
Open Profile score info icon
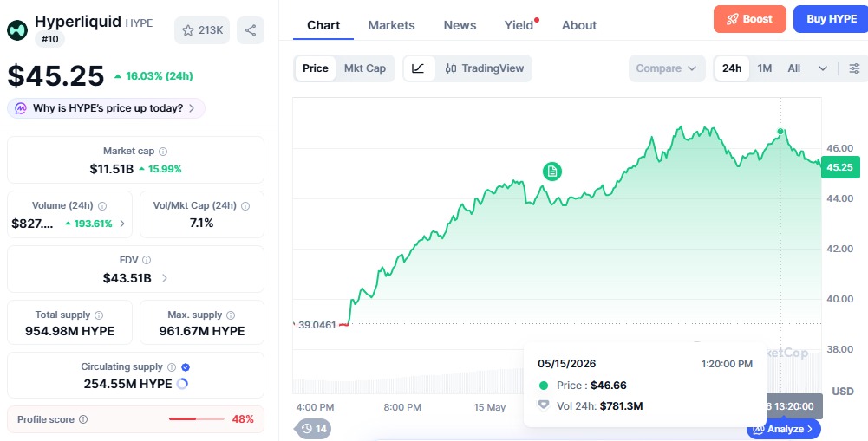(x=83, y=419)
